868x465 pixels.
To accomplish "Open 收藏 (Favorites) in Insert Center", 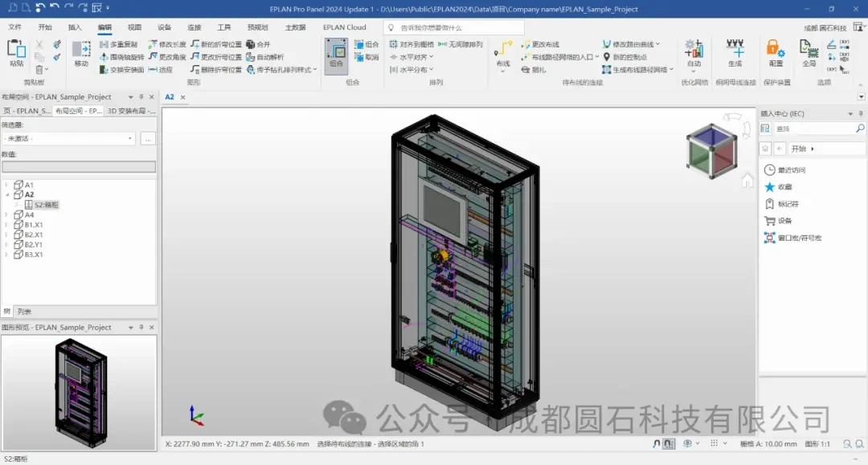I will [778, 187].
